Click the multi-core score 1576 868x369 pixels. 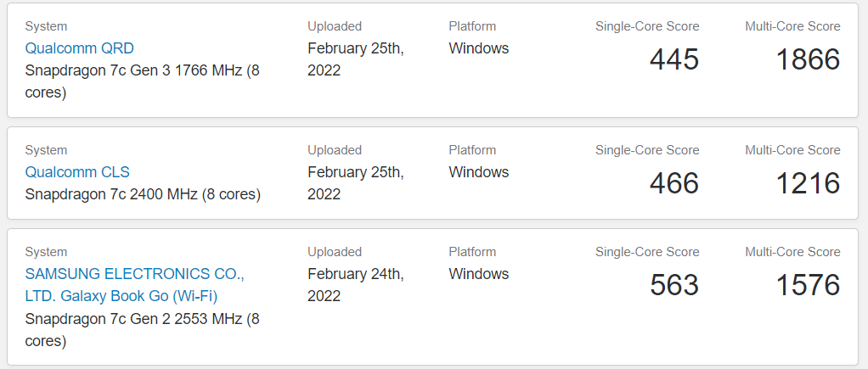point(808,285)
